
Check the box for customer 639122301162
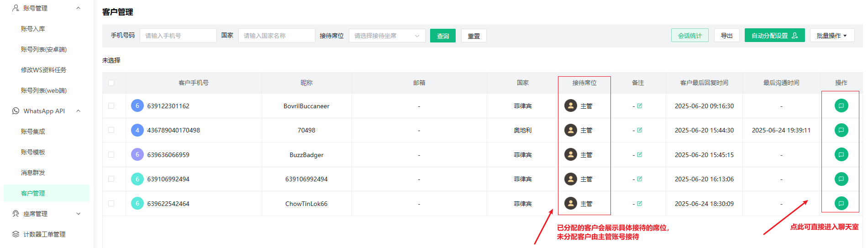pyautogui.click(x=111, y=106)
